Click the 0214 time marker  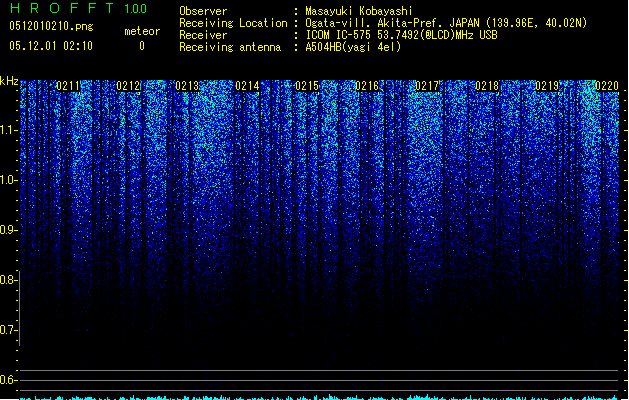coord(248,86)
